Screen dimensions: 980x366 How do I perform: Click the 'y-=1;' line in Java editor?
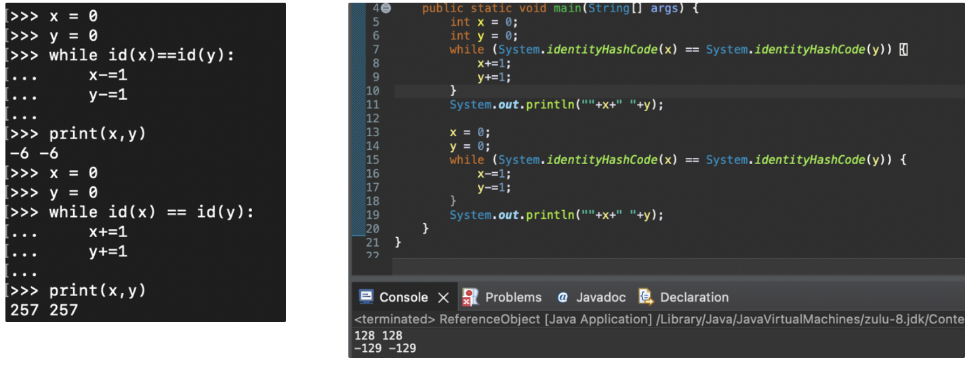pyautogui.click(x=495, y=188)
